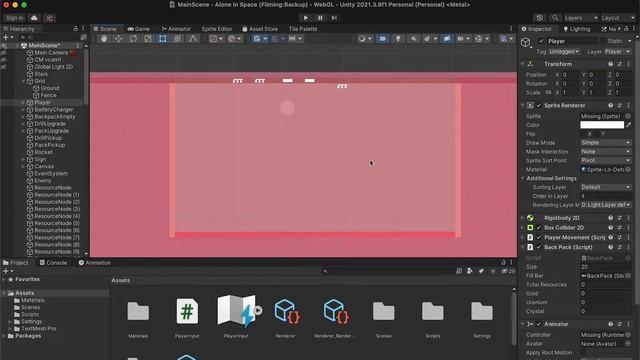The height and width of the screenshot is (360, 640).
Task: Open Transform component help icon
Action: 611,64
